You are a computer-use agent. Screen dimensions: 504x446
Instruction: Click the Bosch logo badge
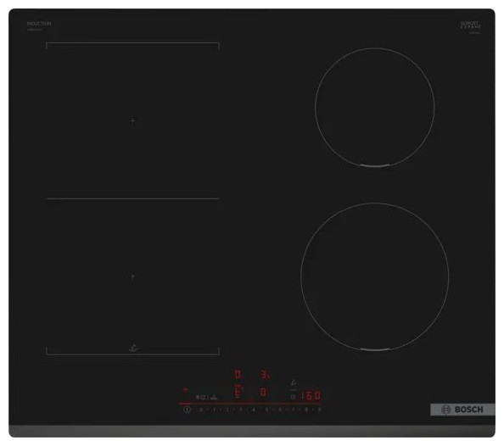point(462,410)
